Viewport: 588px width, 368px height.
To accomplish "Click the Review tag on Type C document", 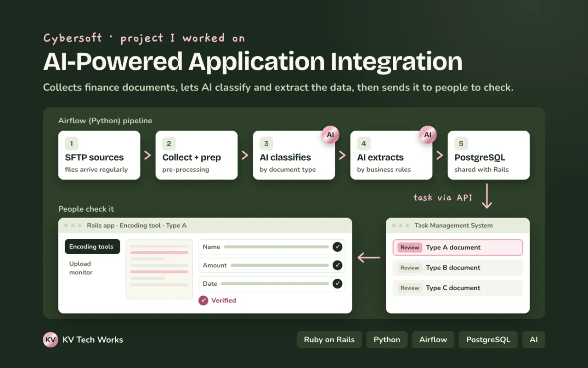I will (410, 288).
